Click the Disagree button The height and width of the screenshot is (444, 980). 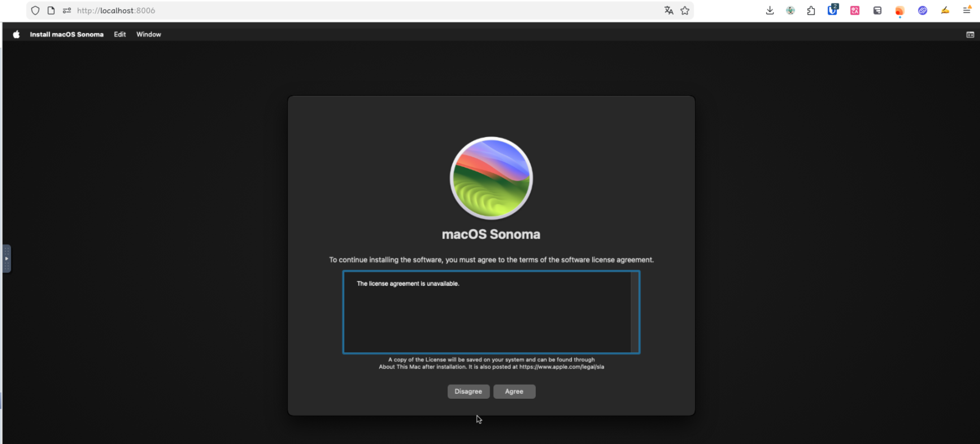[x=468, y=391]
